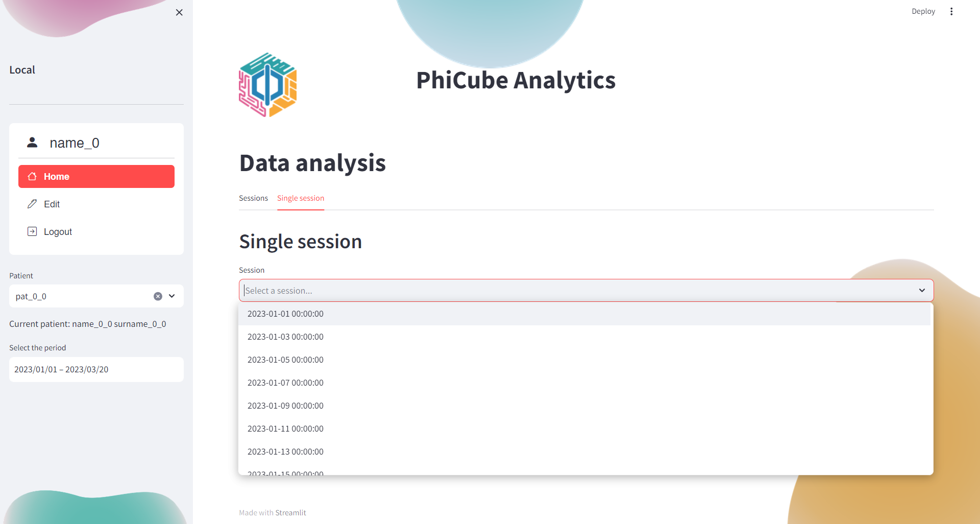Click the Deploy button

(x=923, y=11)
